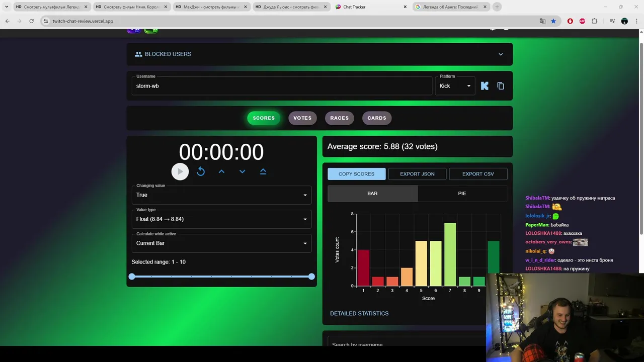Expand Detailed Statistics section

359,313
